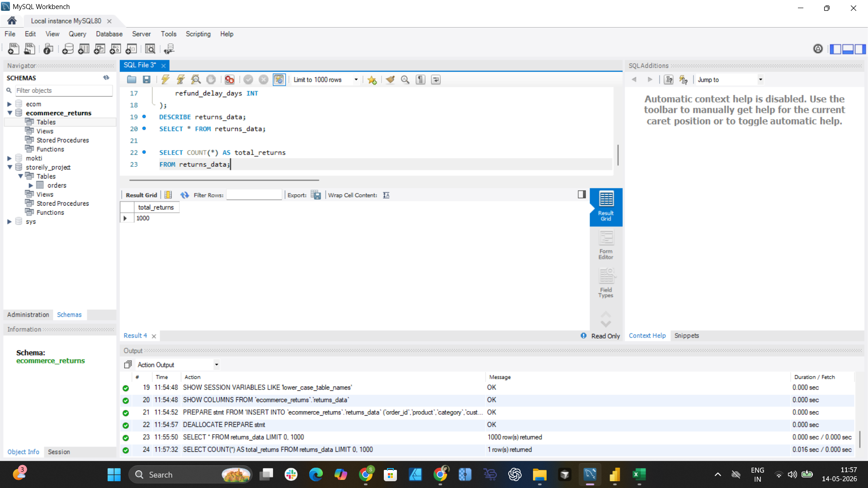Click the Explain execution plan magnifier icon

coord(196,80)
